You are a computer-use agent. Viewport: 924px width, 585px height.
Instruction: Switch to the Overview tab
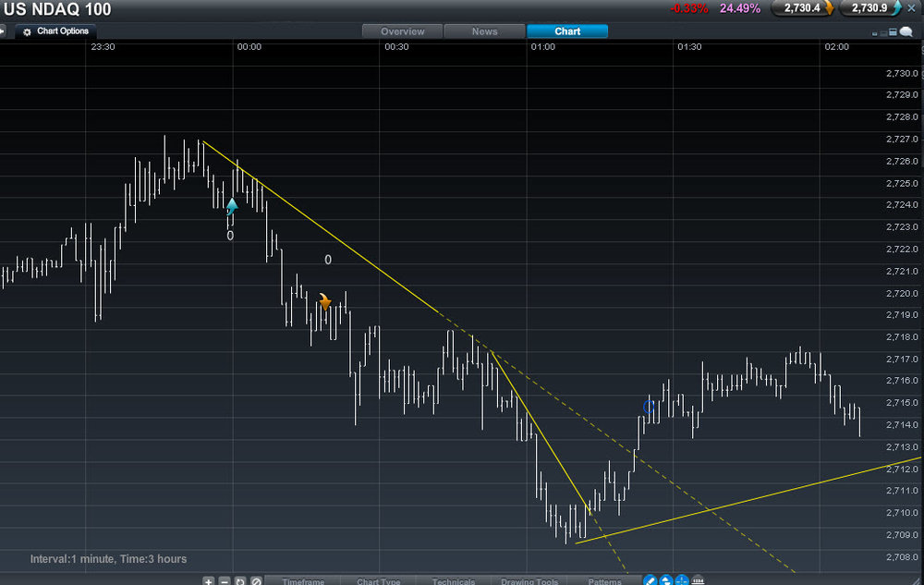(x=403, y=31)
